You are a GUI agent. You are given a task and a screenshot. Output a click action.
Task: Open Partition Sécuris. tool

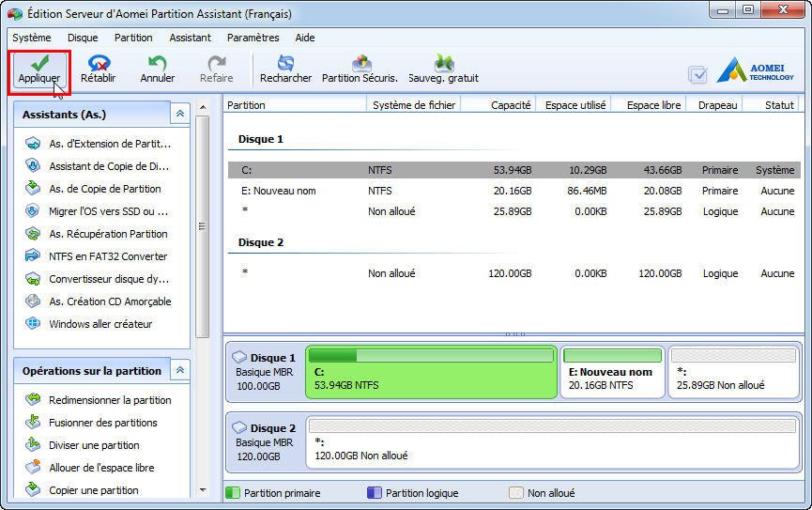point(360,70)
